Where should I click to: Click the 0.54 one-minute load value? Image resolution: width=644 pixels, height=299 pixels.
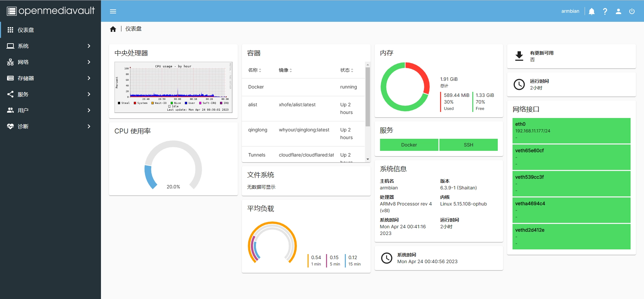click(x=316, y=257)
